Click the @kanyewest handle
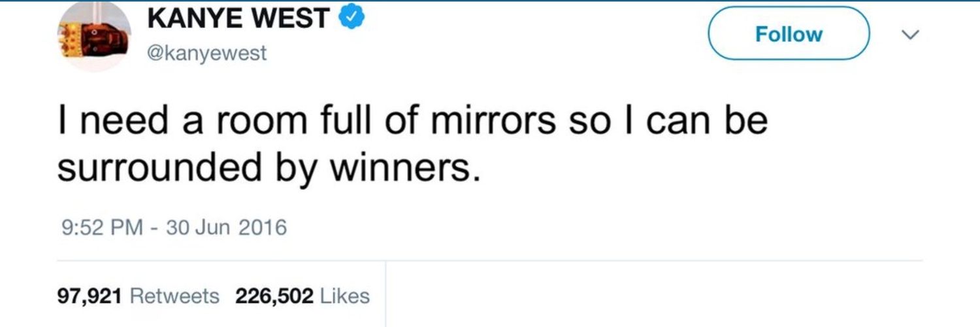This screenshot has width=980, height=327. (207, 53)
